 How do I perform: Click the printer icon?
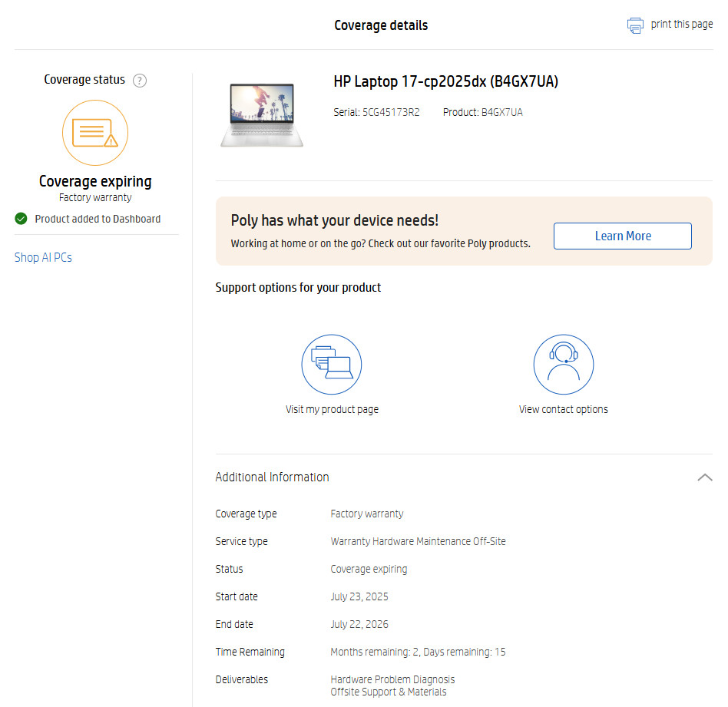(x=635, y=25)
